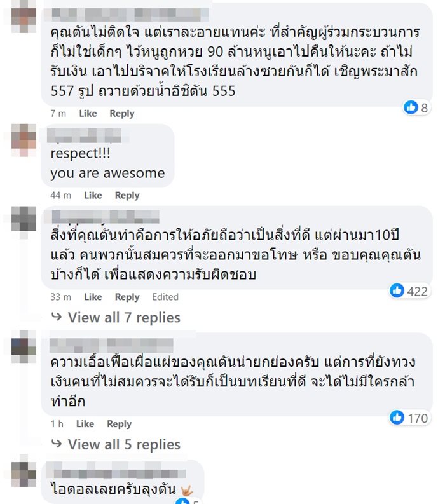Reply to the comment posted 33 m ago
This screenshot has width=445, height=504.
[127, 297]
